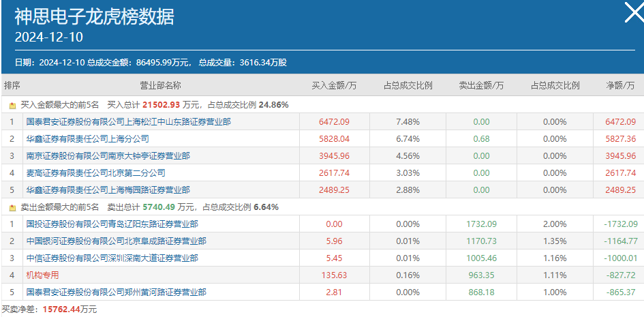Close the 龙虎榜 data popup with X
Viewport: 644px width, 317px height.
tap(634, 12)
